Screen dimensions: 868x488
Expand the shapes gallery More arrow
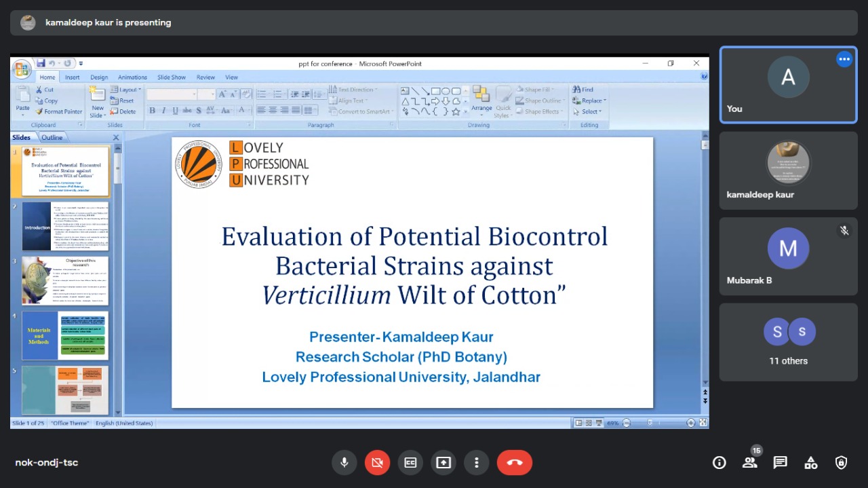pyautogui.click(x=465, y=112)
